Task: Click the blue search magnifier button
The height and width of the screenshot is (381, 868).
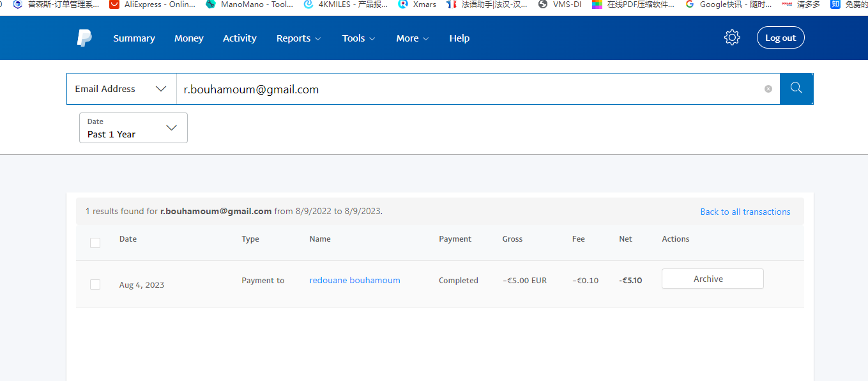Action: pyautogui.click(x=796, y=89)
